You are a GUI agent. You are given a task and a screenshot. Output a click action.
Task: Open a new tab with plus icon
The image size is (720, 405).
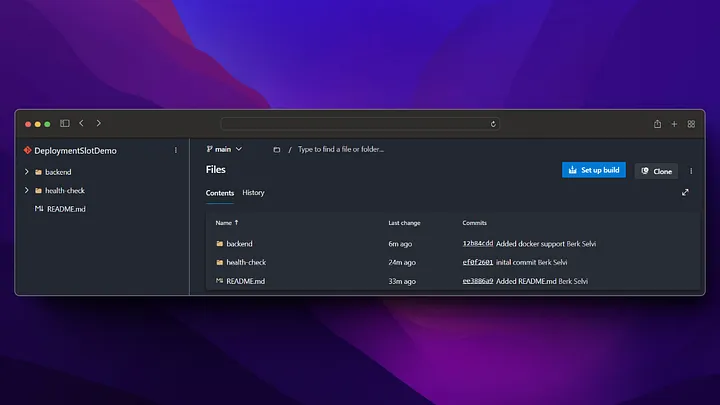click(674, 124)
